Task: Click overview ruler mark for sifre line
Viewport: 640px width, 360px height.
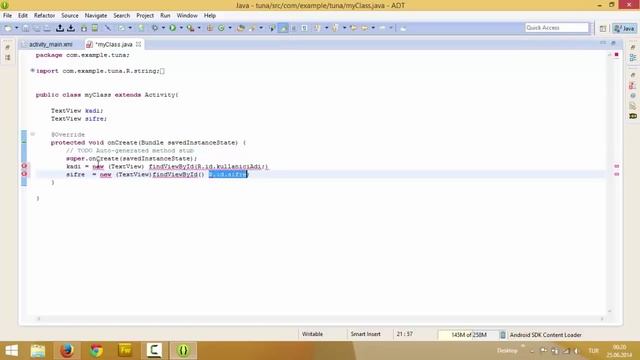Action: [x=616, y=174]
